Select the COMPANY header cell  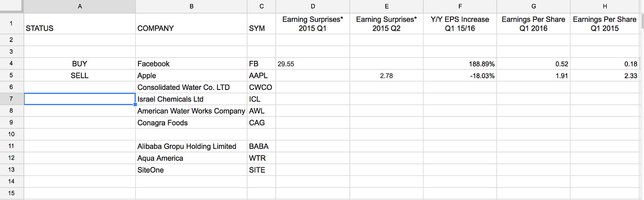click(x=191, y=23)
